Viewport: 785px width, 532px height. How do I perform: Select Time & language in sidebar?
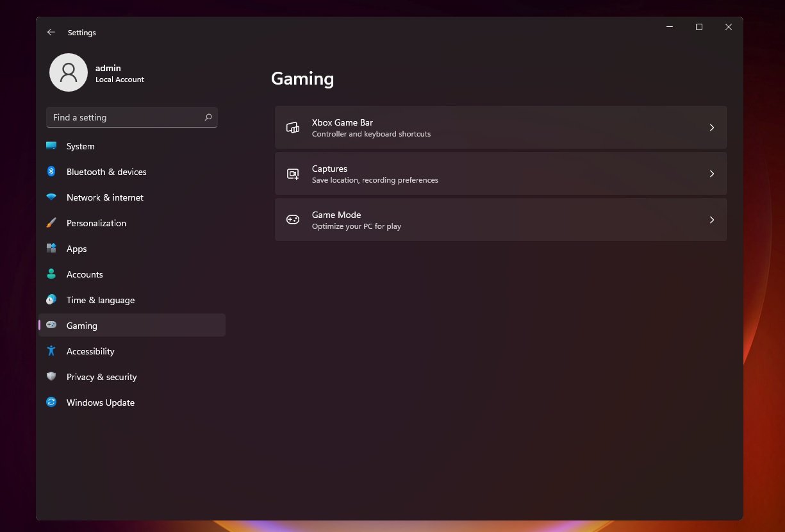pos(132,300)
